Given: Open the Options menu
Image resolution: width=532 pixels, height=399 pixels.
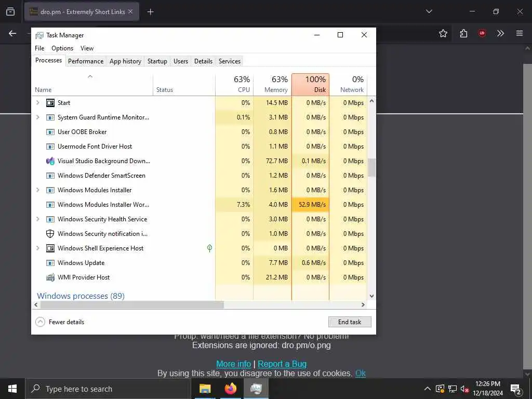Looking at the screenshot, I should [x=62, y=48].
